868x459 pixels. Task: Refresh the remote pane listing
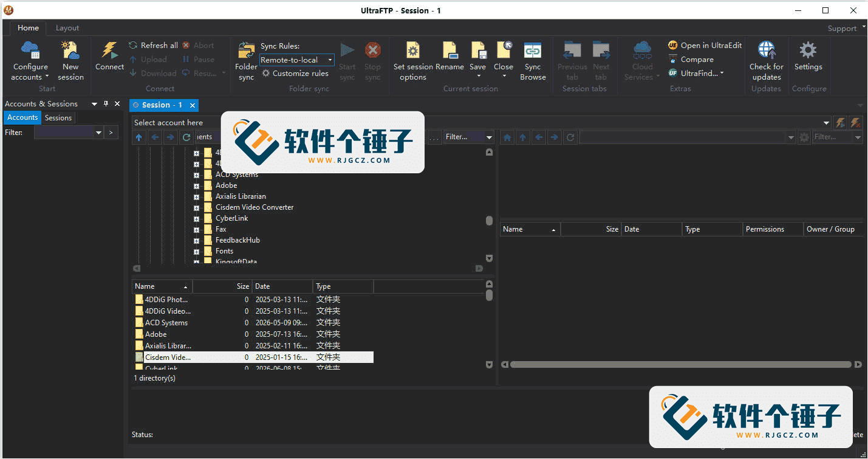[x=570, y=137]
